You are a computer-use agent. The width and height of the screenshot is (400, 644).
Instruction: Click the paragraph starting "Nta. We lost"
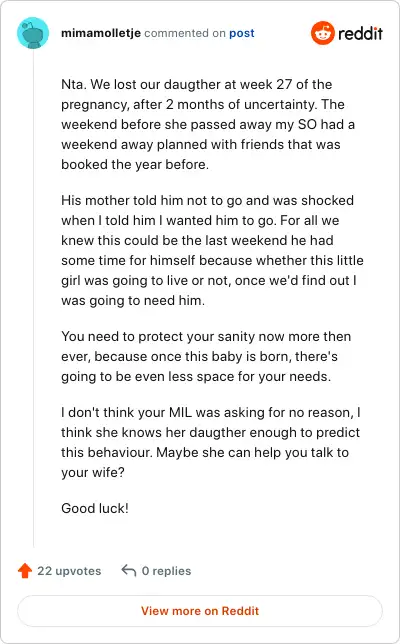pyautogui.click(x=208, y=124)
